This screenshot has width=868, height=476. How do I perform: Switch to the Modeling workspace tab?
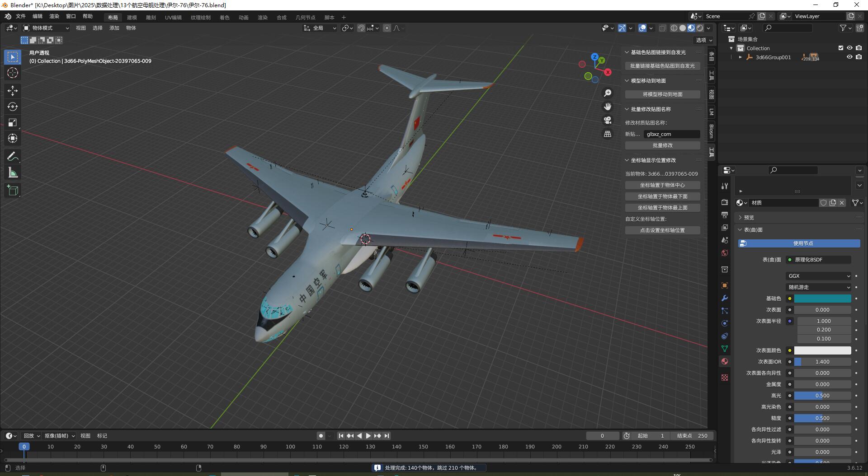(132, 18)
